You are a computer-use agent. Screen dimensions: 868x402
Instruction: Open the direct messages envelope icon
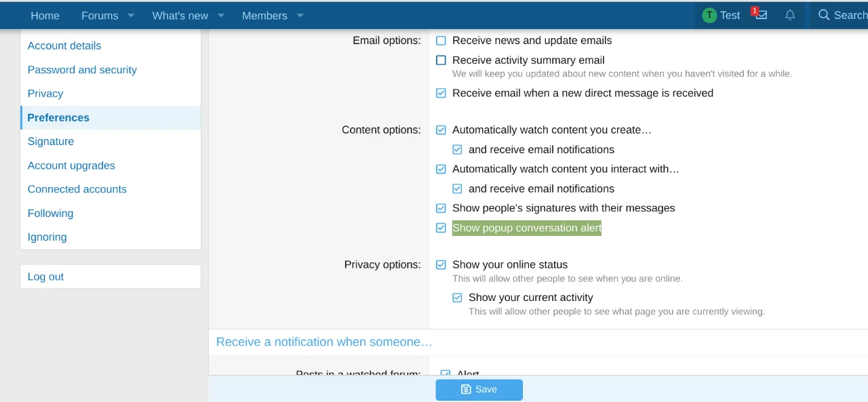point(762,15)
